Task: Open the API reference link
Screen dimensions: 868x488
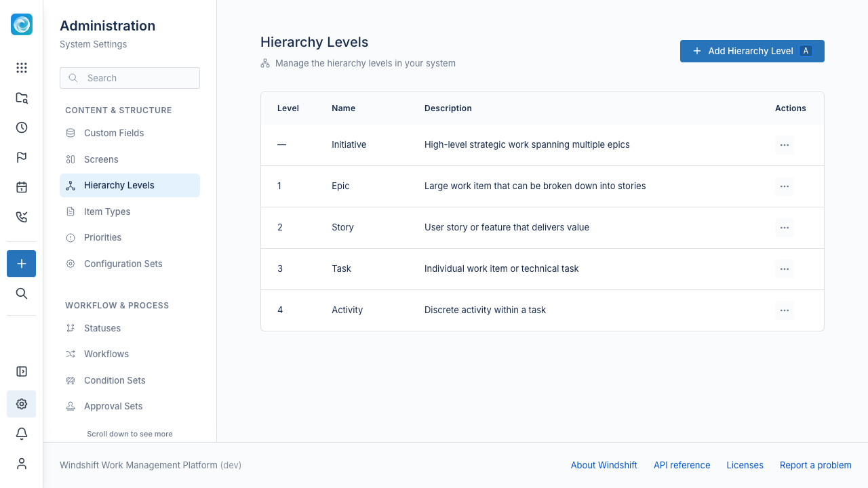Action: [x=682, y=465]
